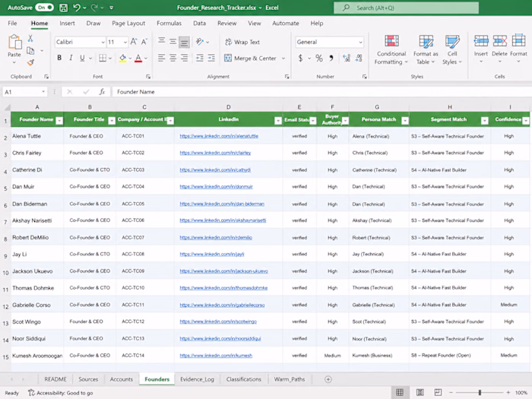Click Accessibility: Good to go status
Viewport: 532px width, 399px height.
point(60,393)
